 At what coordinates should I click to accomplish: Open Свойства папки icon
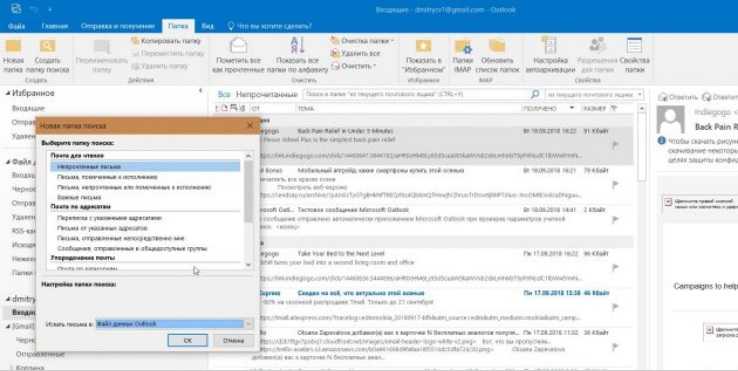tap(634, 46)
